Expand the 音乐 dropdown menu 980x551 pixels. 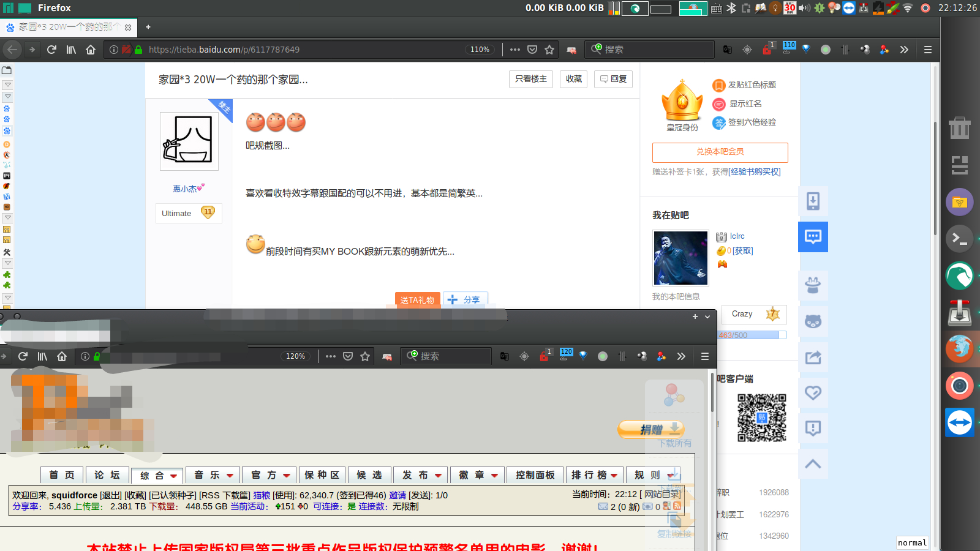213,475
